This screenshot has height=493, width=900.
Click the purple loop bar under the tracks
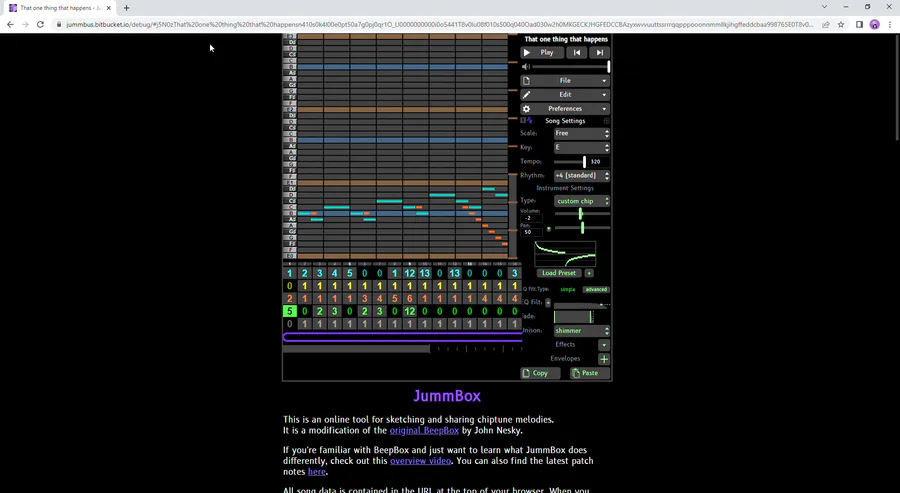pyautogui.click(x=402, y=337)
